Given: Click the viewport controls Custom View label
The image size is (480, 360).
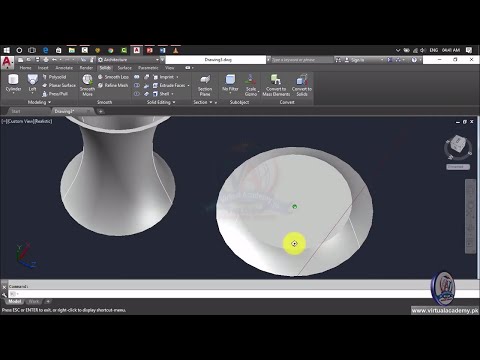Looking at the screenshot, I should [20, 121].
